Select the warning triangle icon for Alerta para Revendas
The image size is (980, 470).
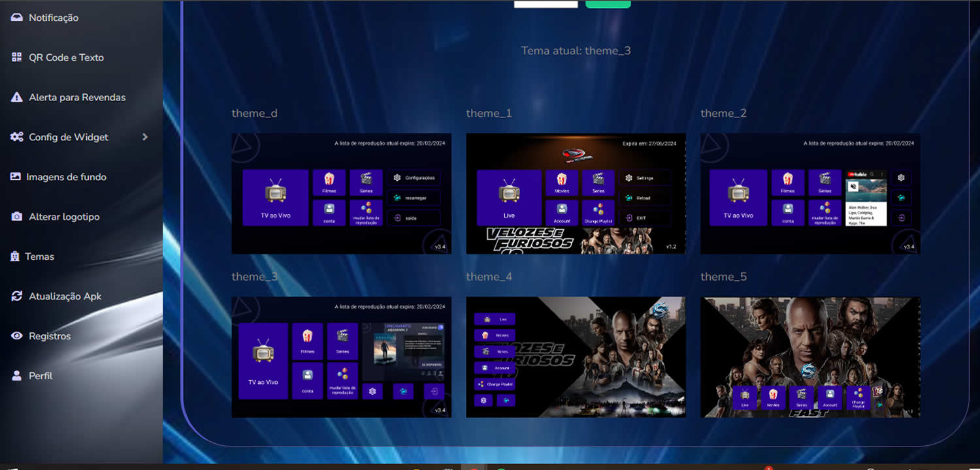point(17,97)
